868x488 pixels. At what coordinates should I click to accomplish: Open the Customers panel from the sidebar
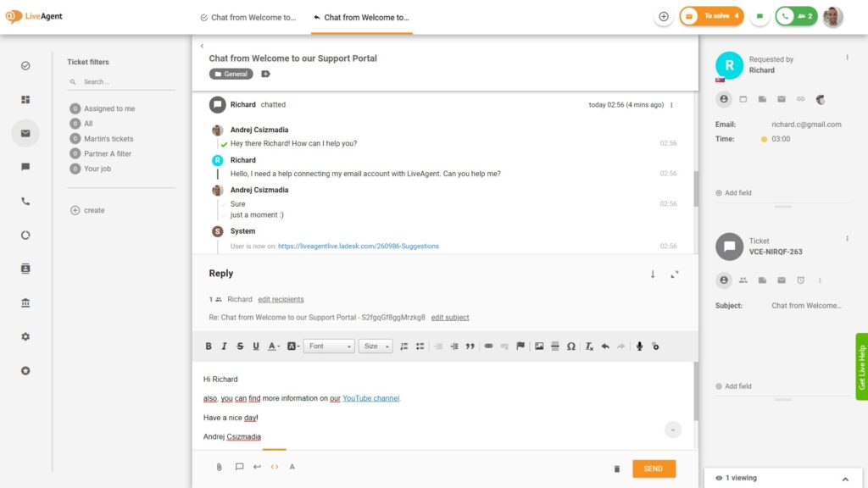25,269
